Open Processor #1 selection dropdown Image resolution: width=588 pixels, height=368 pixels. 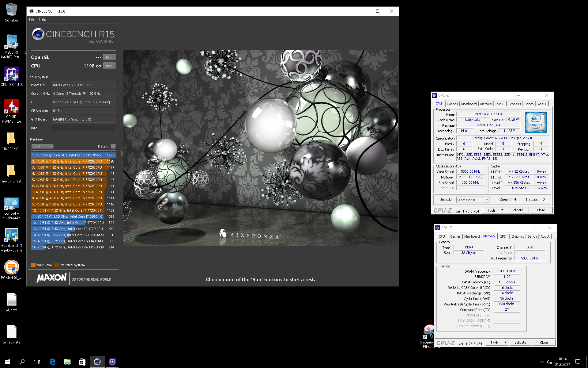click(x=473, y=200)
